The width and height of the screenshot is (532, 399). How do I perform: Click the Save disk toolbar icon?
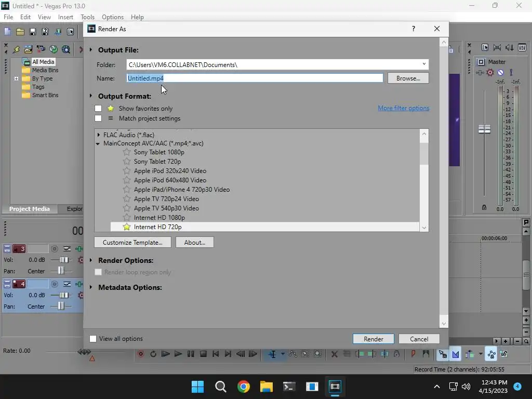coord(33,32)
